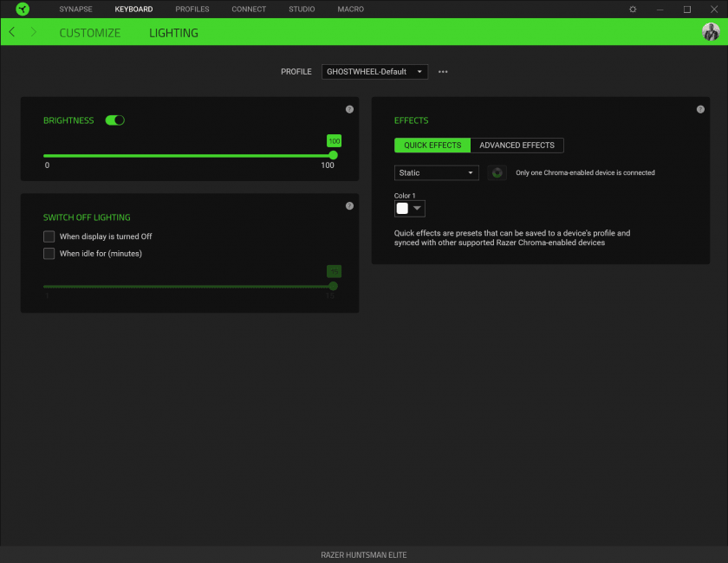Image resolution: width=728 pixels, height=563 pixels.
Task: Click the Brightness panel help icon
Action: click(x=349, y=109)
